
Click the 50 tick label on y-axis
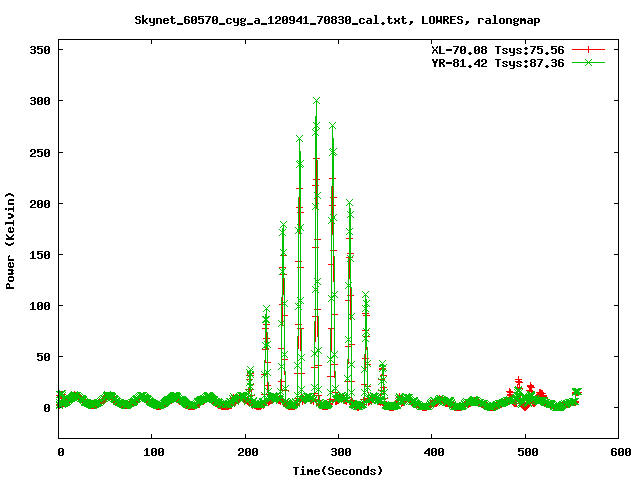pyautogui.click(x=43, y=357)
